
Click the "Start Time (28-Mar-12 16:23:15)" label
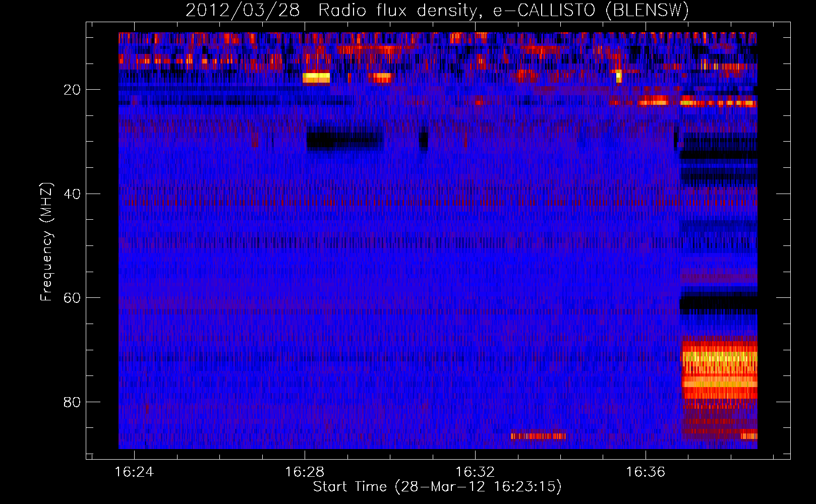click(x=437, y=487)
